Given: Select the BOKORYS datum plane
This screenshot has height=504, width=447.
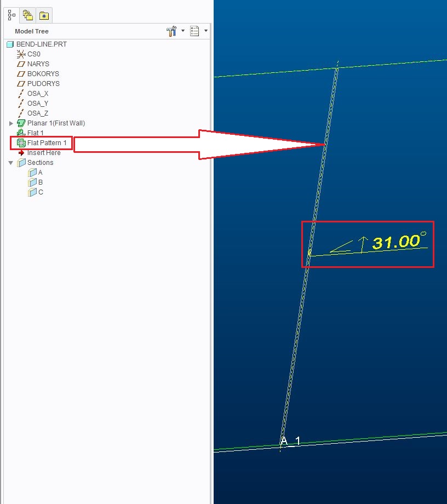Looking at the screenshot, I should [x=43, y=73].
